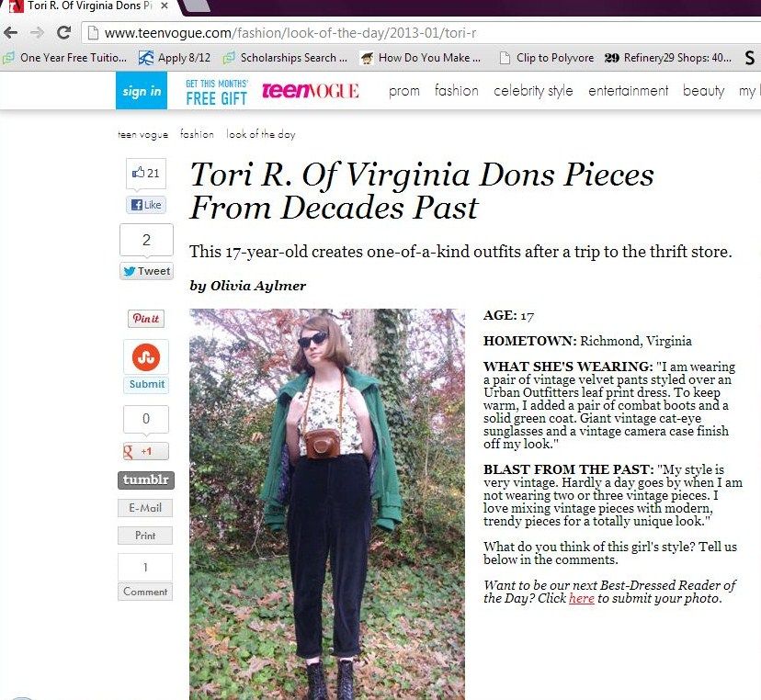Click the browser back arrow
The height and width of the screenshot is (700, 761).
[11, 32]
